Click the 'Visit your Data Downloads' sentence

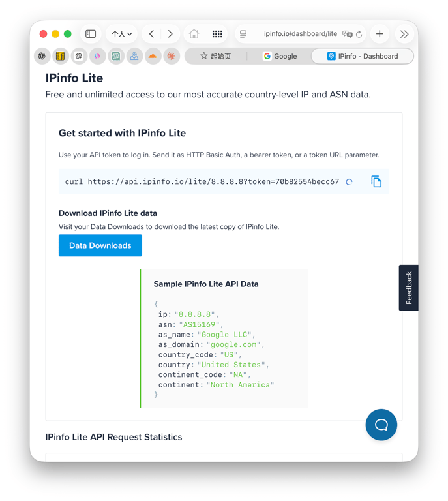pyautogui.click(x=169, y=227)
